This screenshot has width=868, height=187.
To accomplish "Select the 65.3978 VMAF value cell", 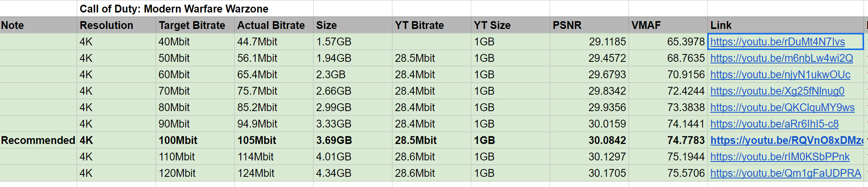I will 667,42.
